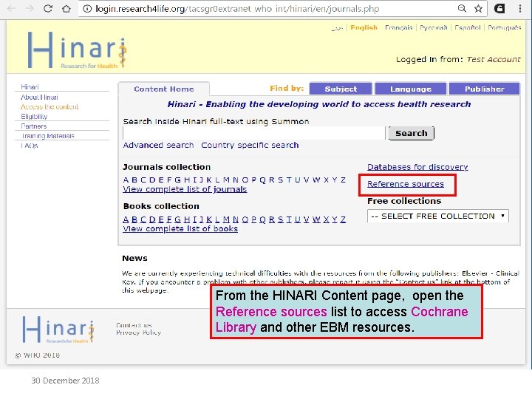This screenshot has width=532, height=399.
Task: Click the Search button
Action: tap(412, 133)
